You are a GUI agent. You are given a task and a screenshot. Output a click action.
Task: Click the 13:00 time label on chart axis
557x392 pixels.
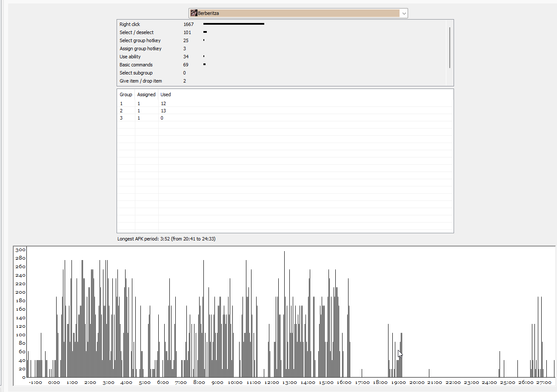[289, 383]
